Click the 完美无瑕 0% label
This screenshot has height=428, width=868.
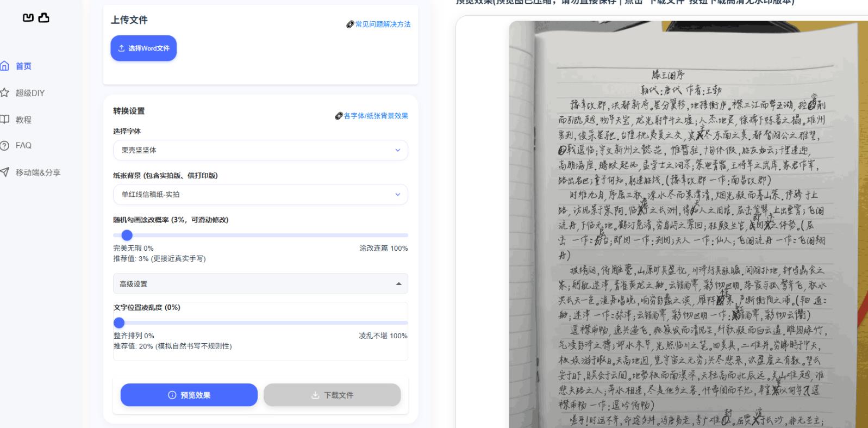point(133,248)
